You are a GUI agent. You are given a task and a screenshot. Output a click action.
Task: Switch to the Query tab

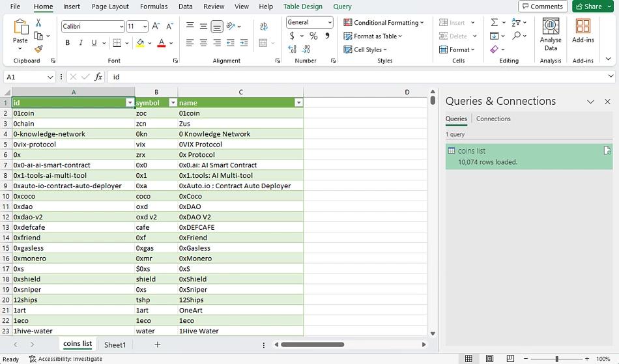(342, 7)
